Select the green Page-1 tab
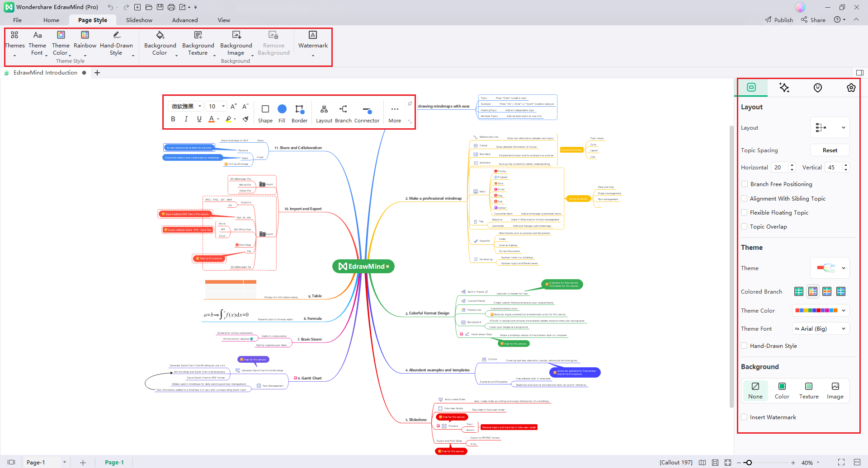The width and height of the screenshot is (868, 468). tap(114, 462)
